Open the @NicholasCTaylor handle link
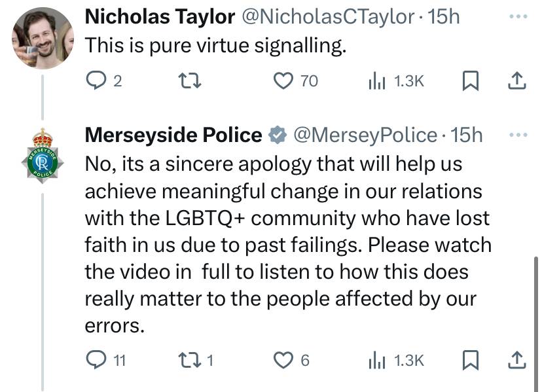The height and width of the screenshot is (392, 542). [x=327, y=16]
